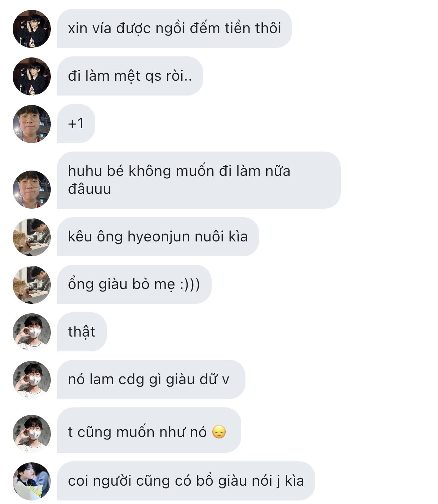
Task: Select 'huhu bé không muốn đi làm nữa đâuuu' bubble
Action: [199, 180]
